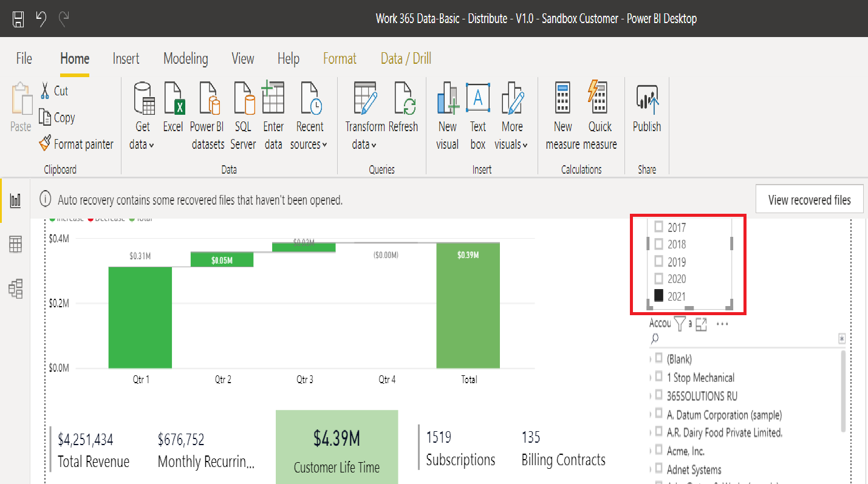Publish the report

click(x=647, y=109)
